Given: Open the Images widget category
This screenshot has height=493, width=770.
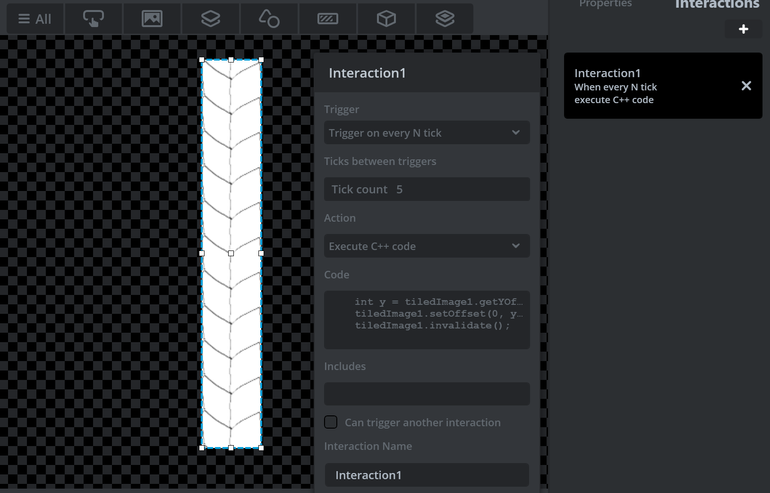Looking at the screenshot, I should tap(152, 19).
